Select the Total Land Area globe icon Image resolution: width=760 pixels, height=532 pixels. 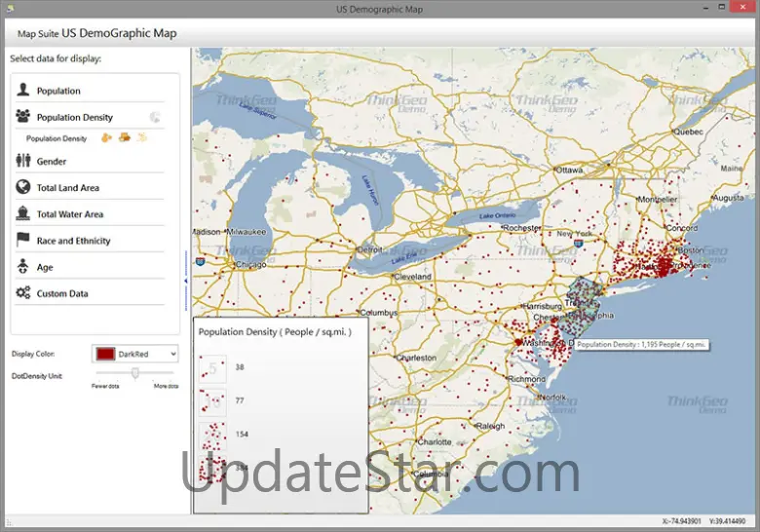(x=22, y=187)
